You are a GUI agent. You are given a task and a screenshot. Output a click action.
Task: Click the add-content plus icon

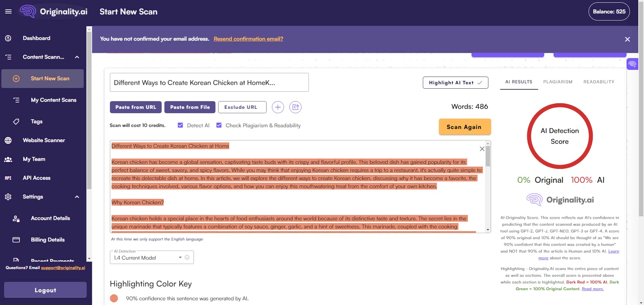(278, 107)
